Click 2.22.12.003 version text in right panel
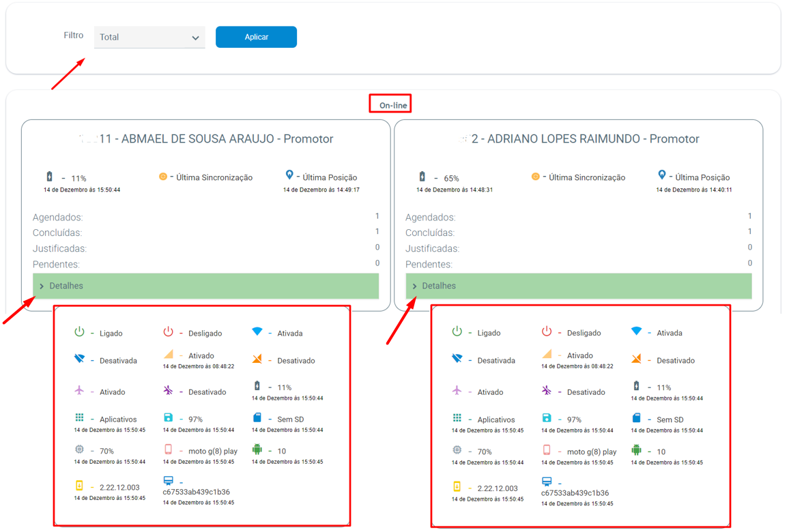 (x=498, y=488)
